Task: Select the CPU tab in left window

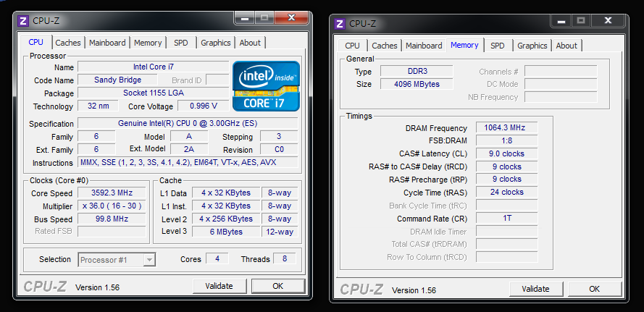Action: (x=36, y=42)
